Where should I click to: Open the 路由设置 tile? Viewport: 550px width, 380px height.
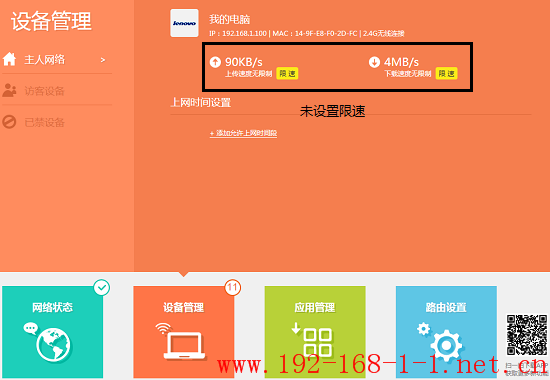click(x=446, y=332)
